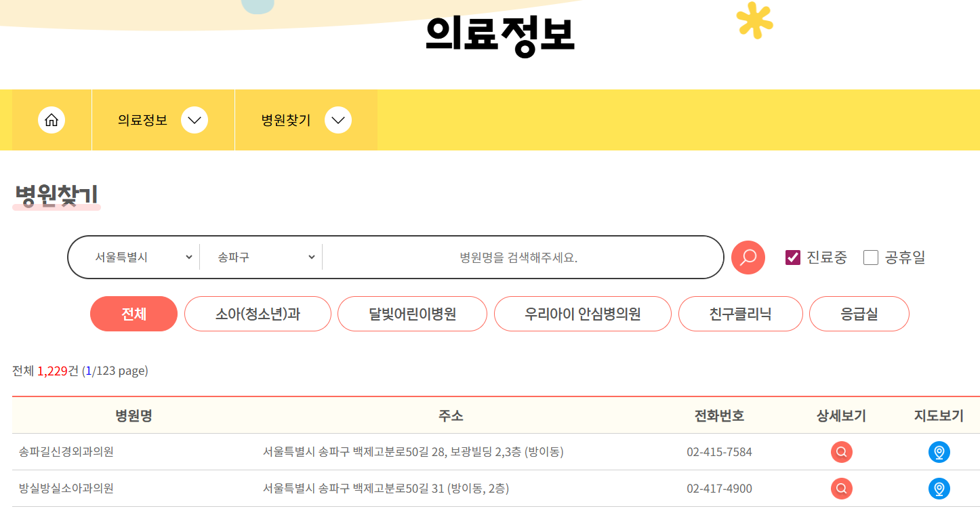Click the 친구클리닉 filter
This screenshot has width=980, height=513.
coord(740,314)
